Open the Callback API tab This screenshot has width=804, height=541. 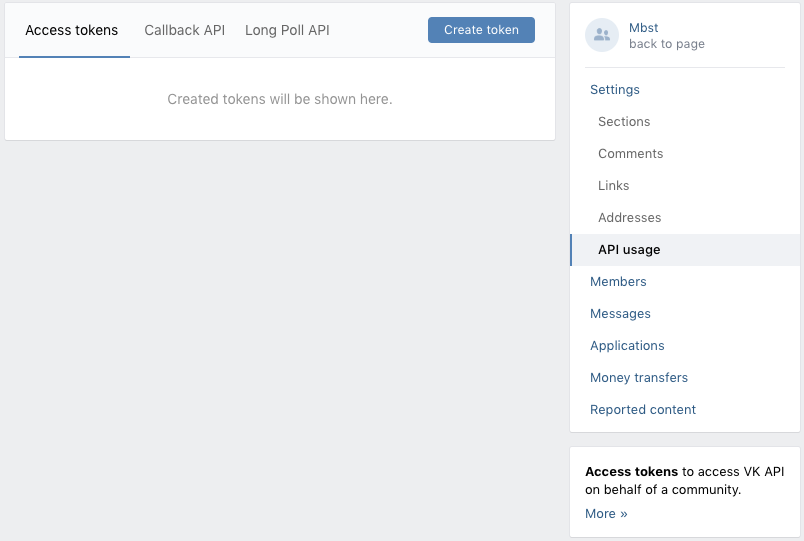185,30
